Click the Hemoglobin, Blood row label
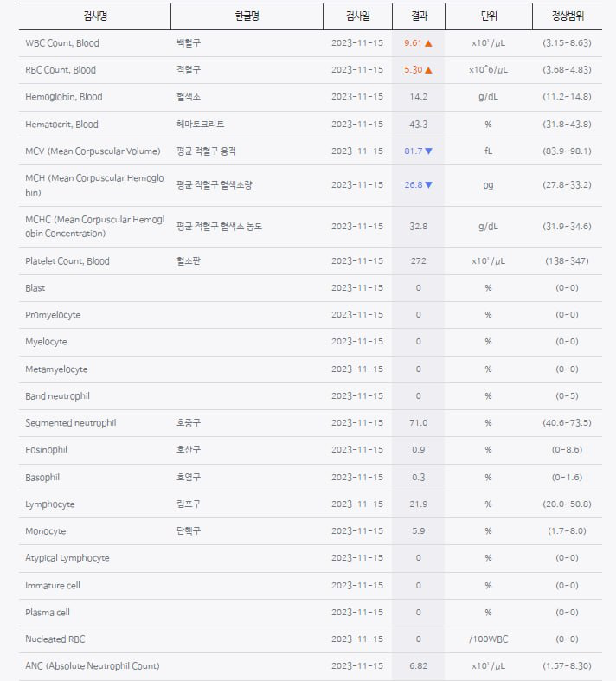This screenshot has width=616, height=681. [x=64, y=97]
